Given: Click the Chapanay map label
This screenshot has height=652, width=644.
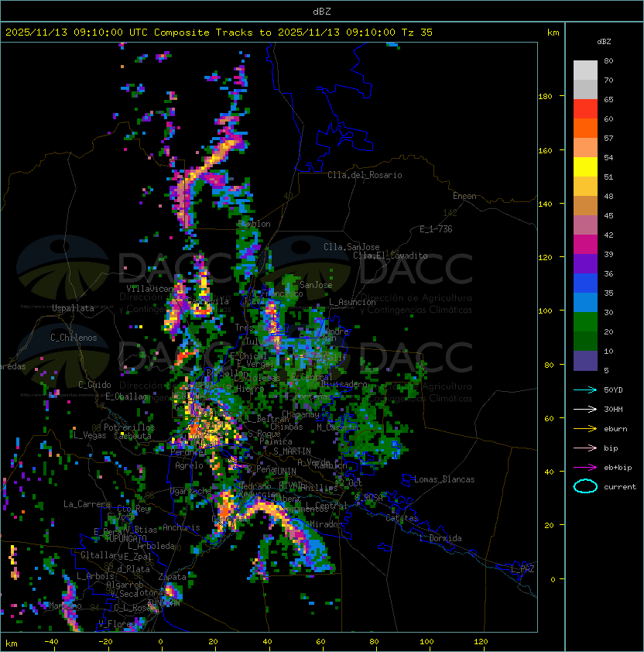Looking at the screenshot, I should pos(300,414).
